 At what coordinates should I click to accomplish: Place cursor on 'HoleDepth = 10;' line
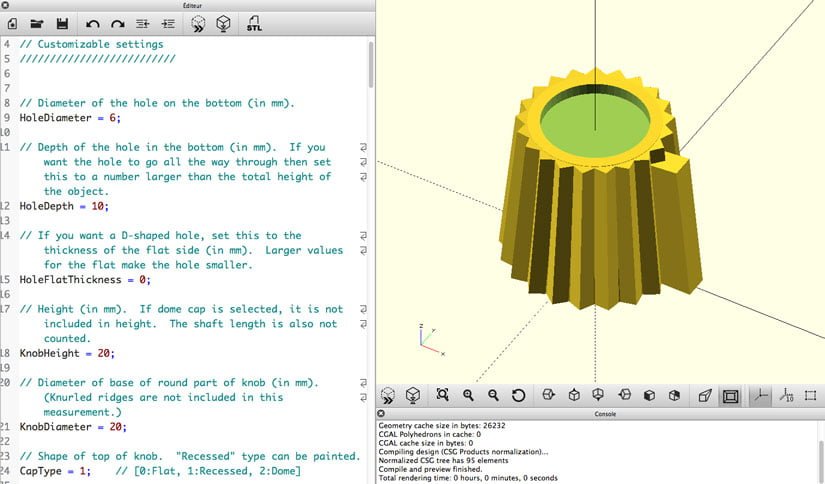click(64, 206)
